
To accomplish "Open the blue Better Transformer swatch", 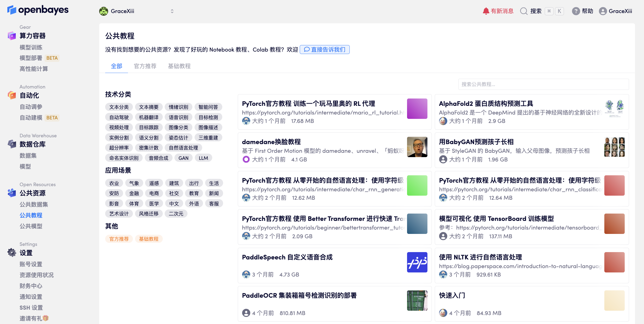I will click(x=417, y=224).
